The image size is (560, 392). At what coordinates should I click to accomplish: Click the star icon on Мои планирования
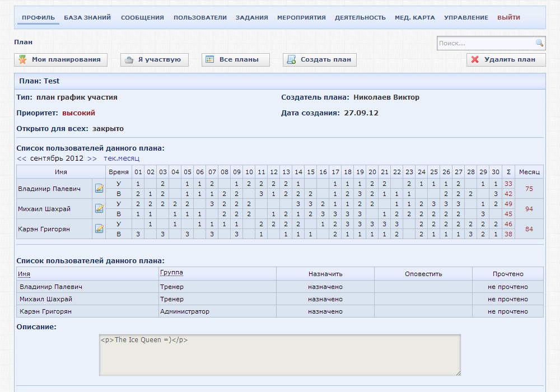23,60
